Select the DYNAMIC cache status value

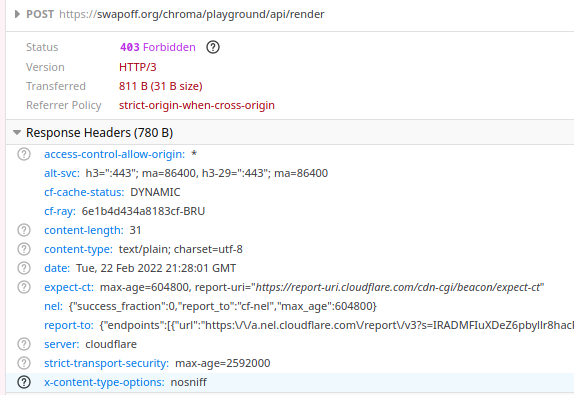pos(155,192)
